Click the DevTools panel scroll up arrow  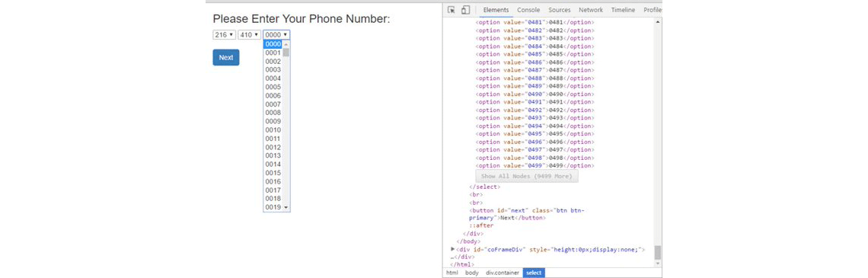point(658,21)
